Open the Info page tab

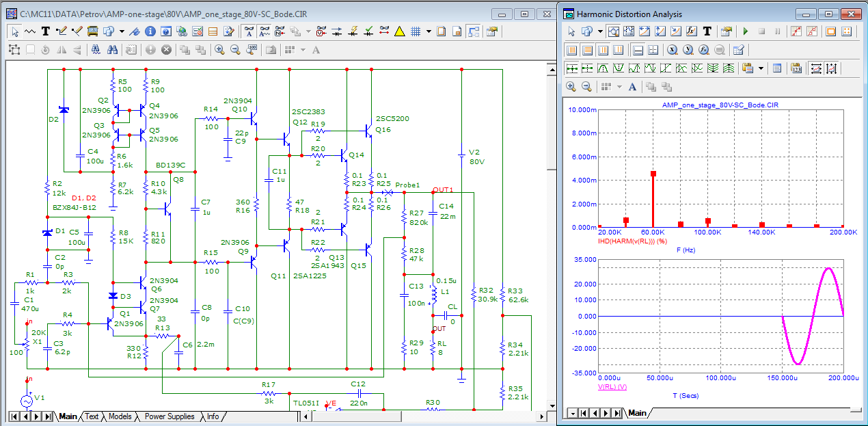coord(213,416)
